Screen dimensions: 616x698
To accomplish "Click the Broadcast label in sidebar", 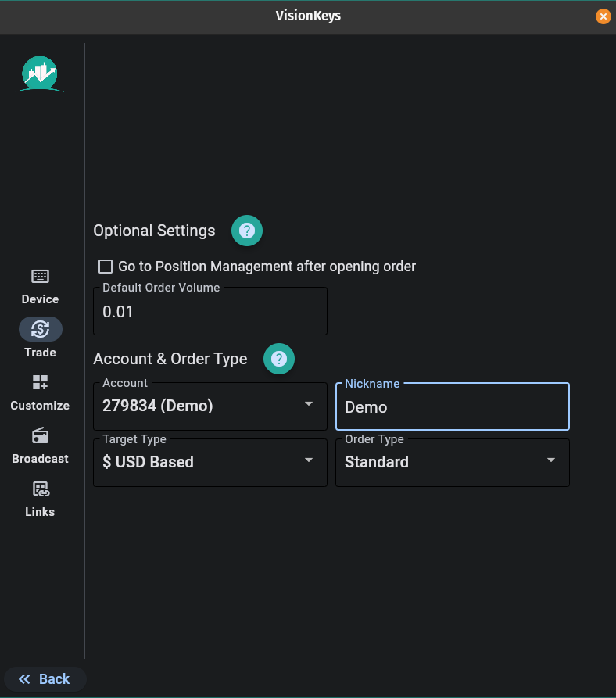I will pos(40,459).
